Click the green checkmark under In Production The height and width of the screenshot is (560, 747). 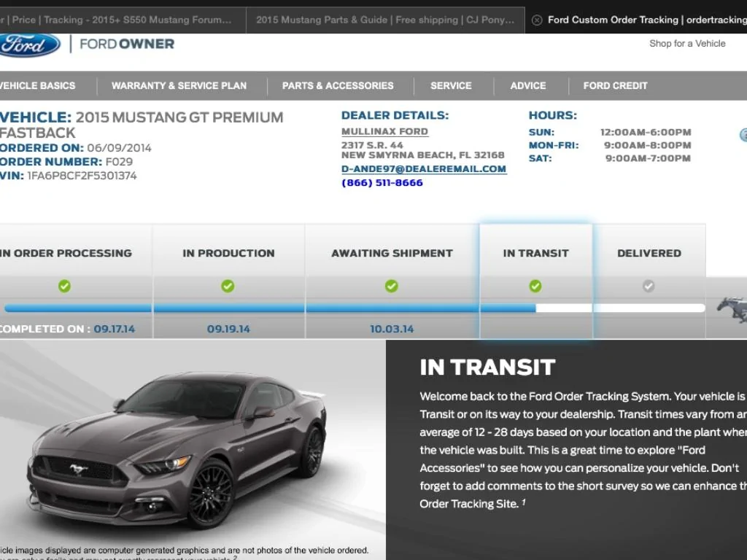tap(228, 286)
